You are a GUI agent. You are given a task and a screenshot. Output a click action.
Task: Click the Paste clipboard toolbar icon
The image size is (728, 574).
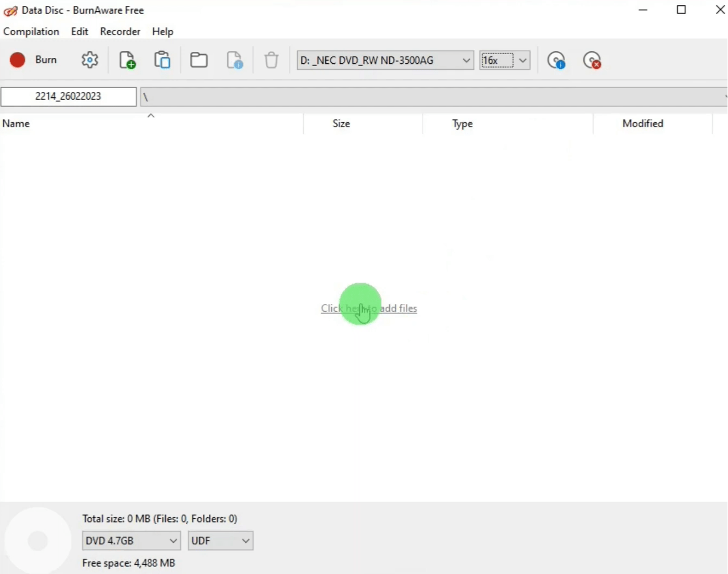click(x=162, y=60)
